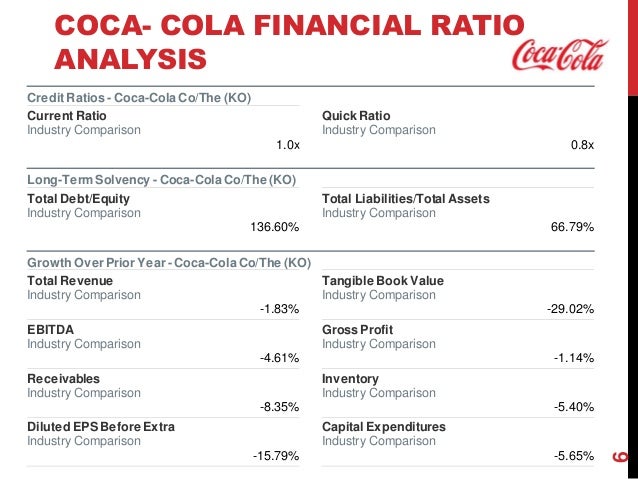The height and width of the screenshot is (479, 638).
Task: Click the Total Liabilities/Total Assets label
Action: click(x=405, y=199)
